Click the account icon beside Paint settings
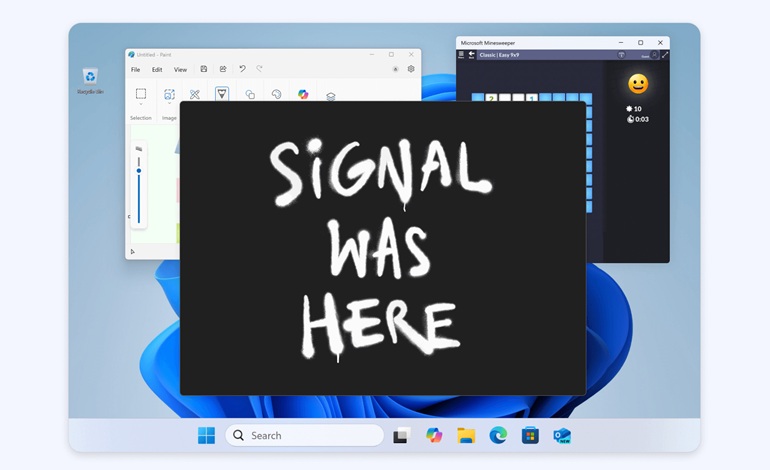 click(395, 69)
